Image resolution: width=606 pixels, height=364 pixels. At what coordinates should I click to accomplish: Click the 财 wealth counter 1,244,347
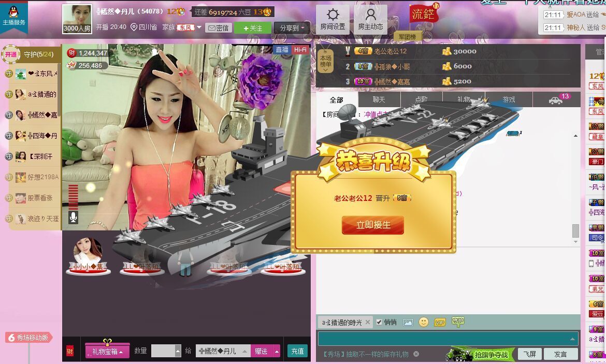click(x=88, y=53)
